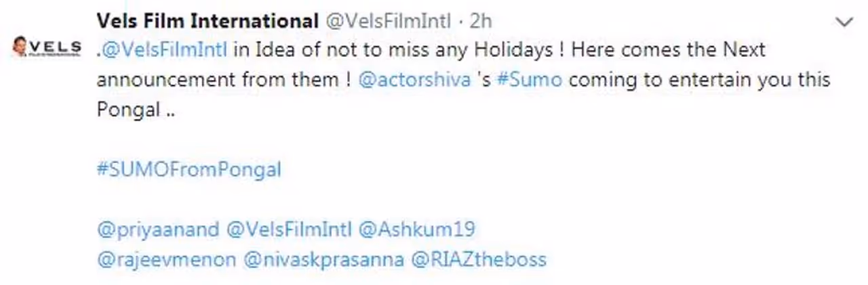Open the tweet options chevron menu
This screenshot has height=285, width=868.
[x=844, y=22]
